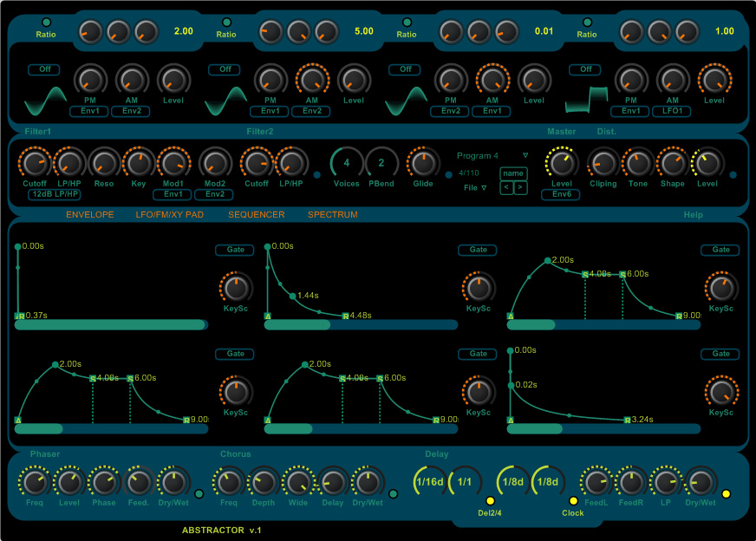Screen dimensions: 756x541
Task: Click the PBend dial showing 2
Action: click(x=381, y=163)
